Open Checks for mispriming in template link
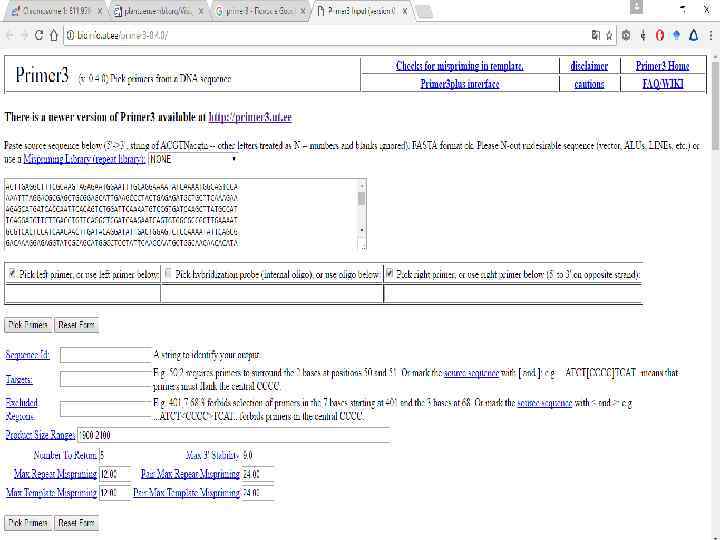The width and height of the screenshot is (720, 540). point(460,66)
